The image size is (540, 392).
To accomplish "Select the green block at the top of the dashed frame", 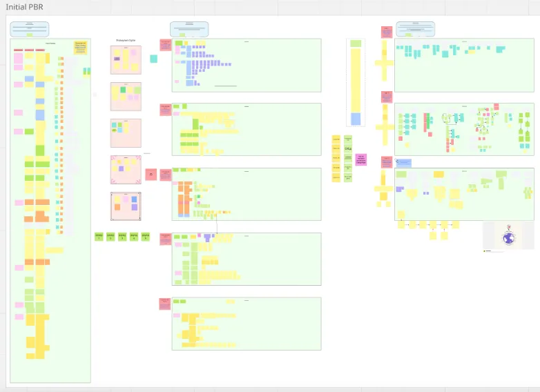I will point(356,43).
